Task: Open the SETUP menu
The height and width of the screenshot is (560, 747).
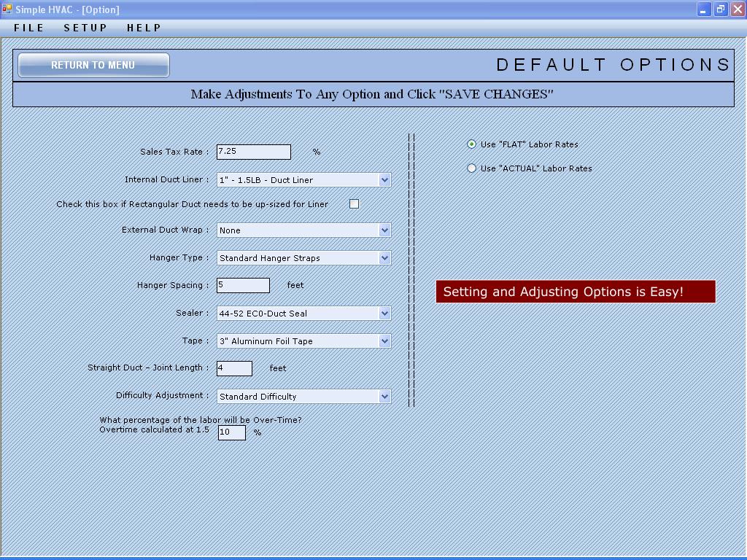Action: (86, 28)
